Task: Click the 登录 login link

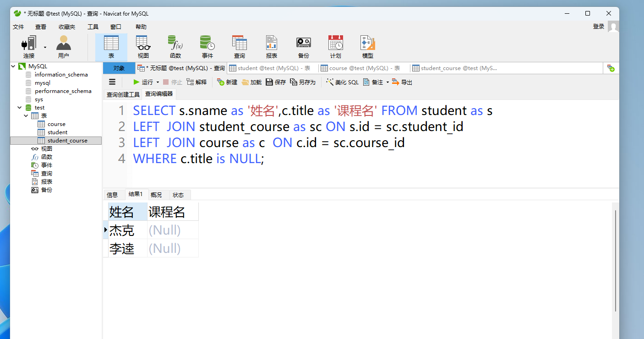Action: coord(599,27)
